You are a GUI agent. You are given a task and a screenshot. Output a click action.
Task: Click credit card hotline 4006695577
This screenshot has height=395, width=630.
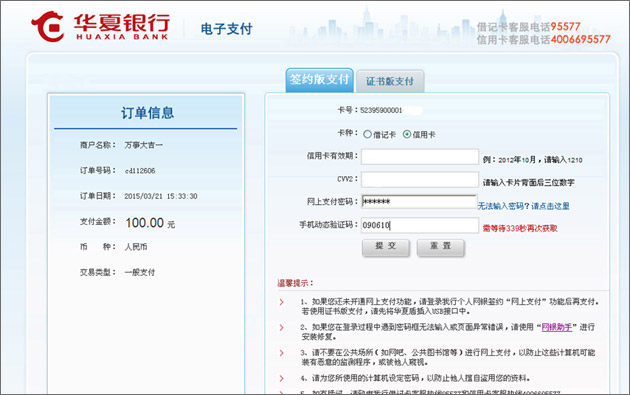tap(581, 39)
